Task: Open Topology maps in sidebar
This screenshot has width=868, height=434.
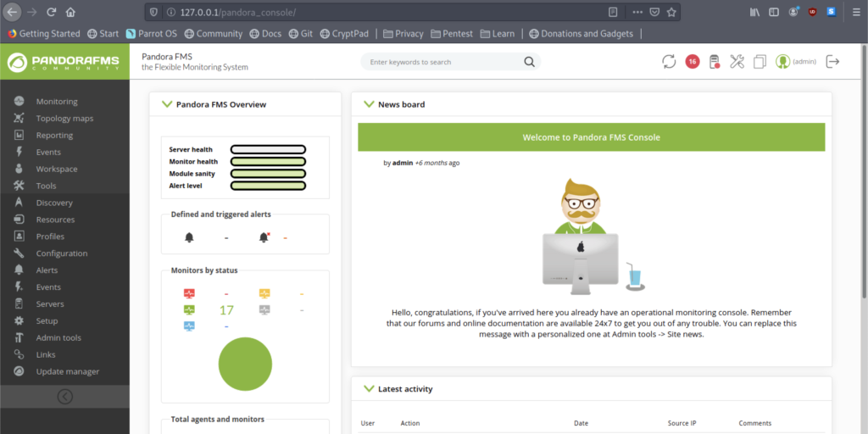Action: 64,119
